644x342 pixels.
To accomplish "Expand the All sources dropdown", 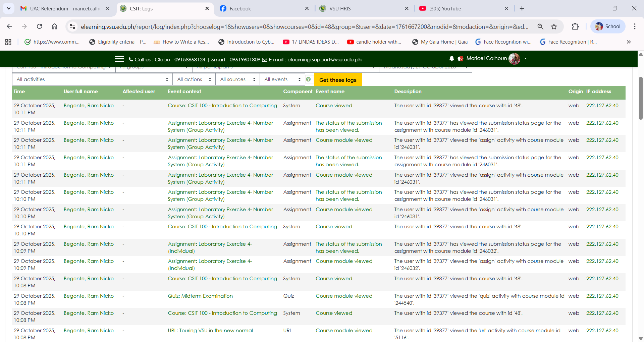I will (x=237, y=79).
